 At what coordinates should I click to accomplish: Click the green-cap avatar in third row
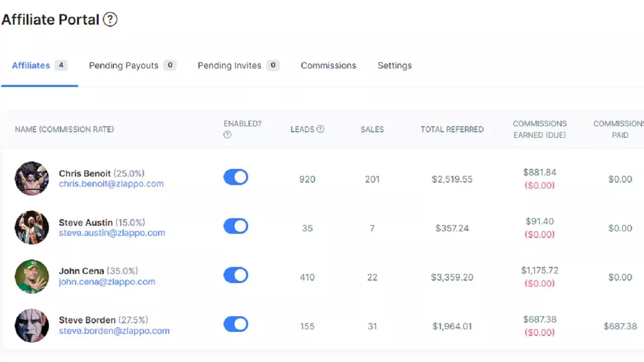[32, 277]
